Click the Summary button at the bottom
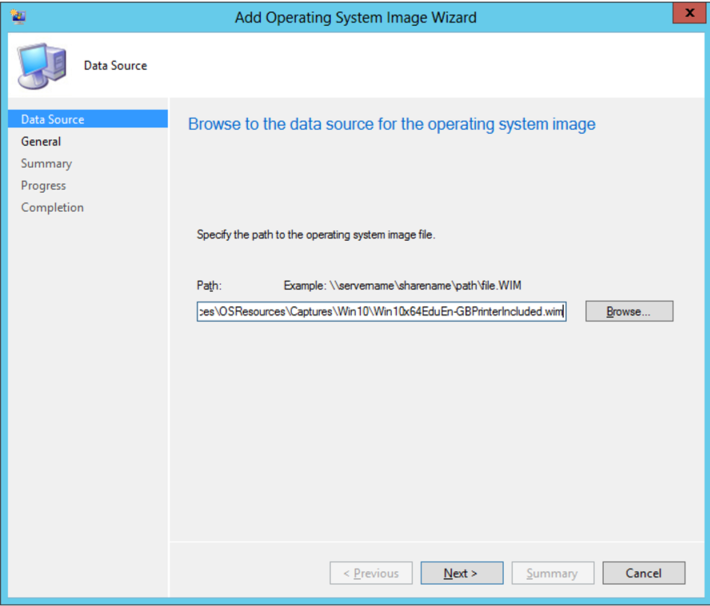Screen dimensions: 710x606 [x=552, y=573]
